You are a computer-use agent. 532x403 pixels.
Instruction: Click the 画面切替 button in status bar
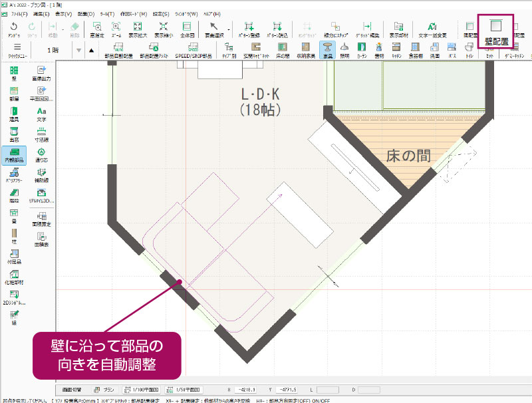(72, 390)
